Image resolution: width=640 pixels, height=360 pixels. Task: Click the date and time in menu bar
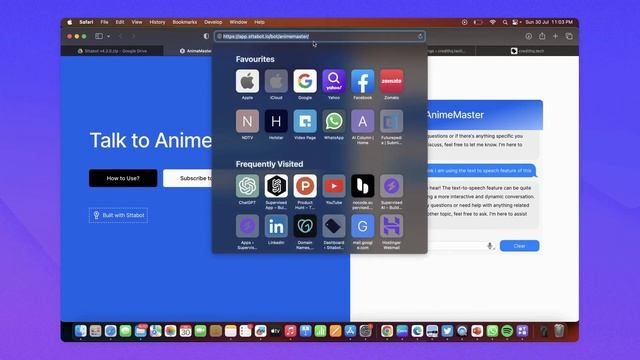click(549, 22)
